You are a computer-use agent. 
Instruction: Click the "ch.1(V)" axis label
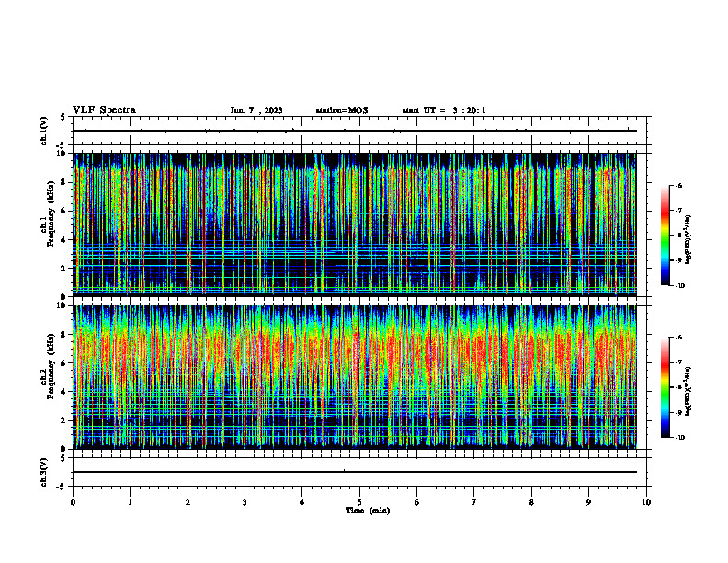click(x=44, y=131)
